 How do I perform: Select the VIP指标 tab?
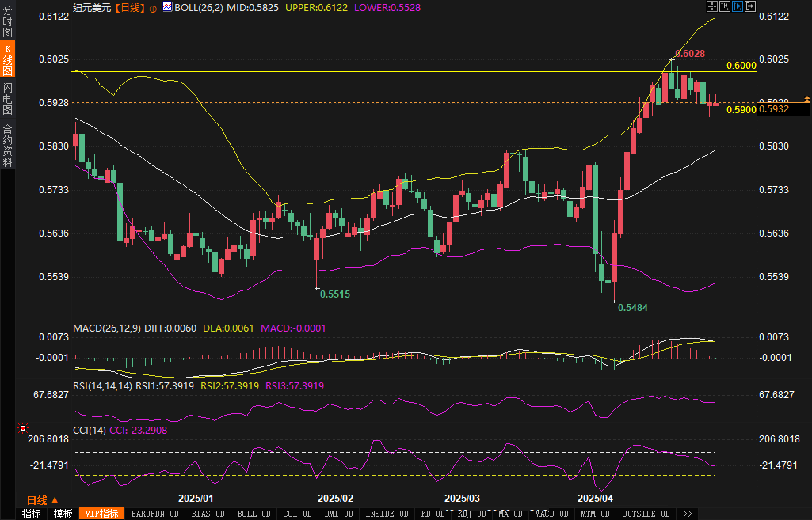click(x=102, y=514)
